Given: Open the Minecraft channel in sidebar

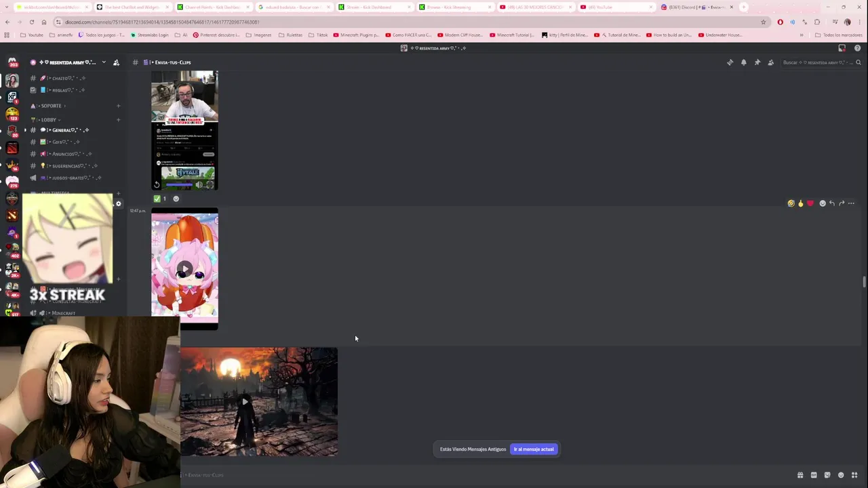Looking at the screenshot, I should [x=65, y=313].
